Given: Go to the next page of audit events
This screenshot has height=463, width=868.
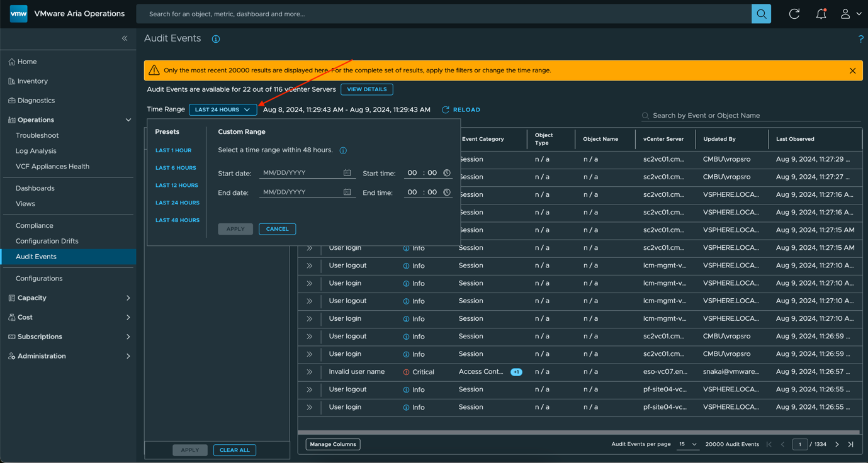Looking at the screenshot, I should (837, 444).
